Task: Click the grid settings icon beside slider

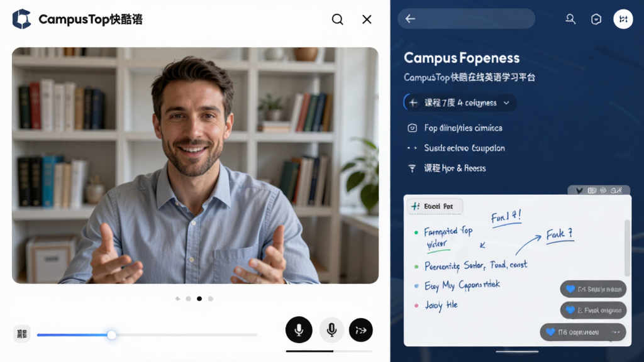Action: [x=22, y=334]
